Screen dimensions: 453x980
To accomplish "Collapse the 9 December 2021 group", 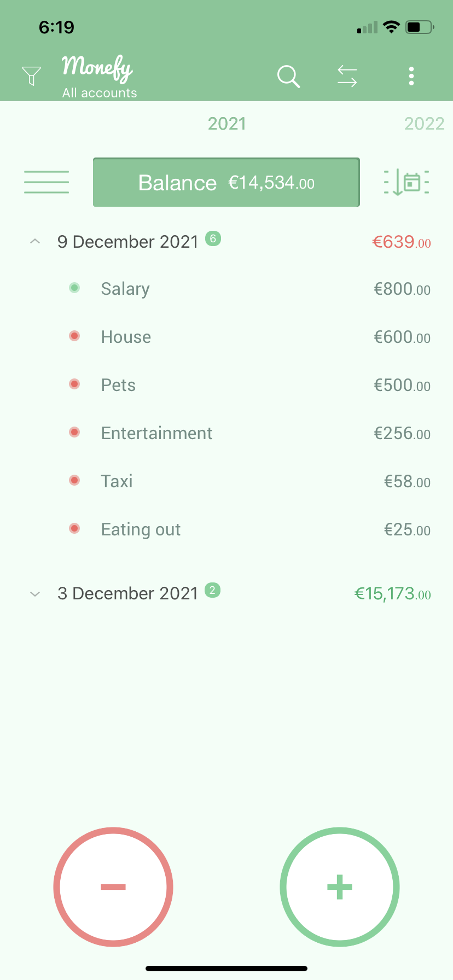I will (x=35, y=241).
